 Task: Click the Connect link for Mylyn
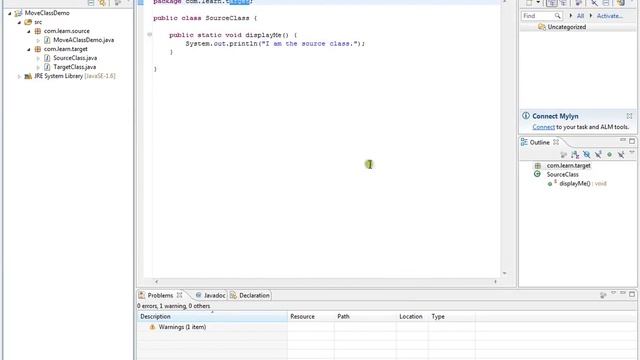pos(543,127)
